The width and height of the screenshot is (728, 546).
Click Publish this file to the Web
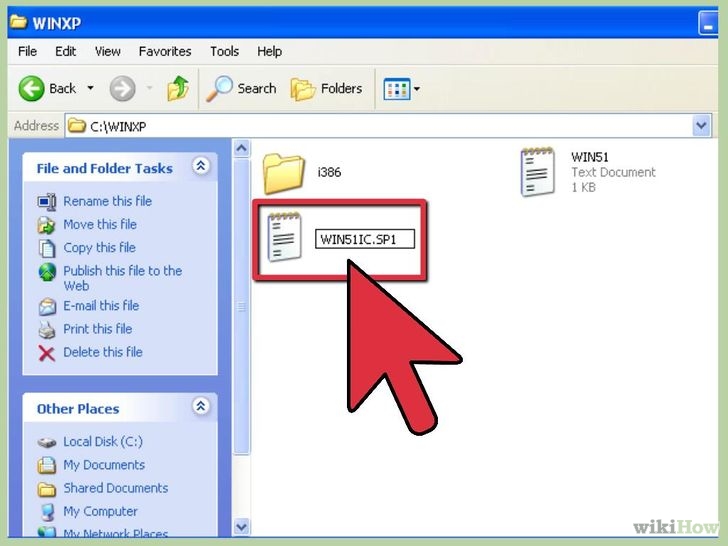coord(123,278)
